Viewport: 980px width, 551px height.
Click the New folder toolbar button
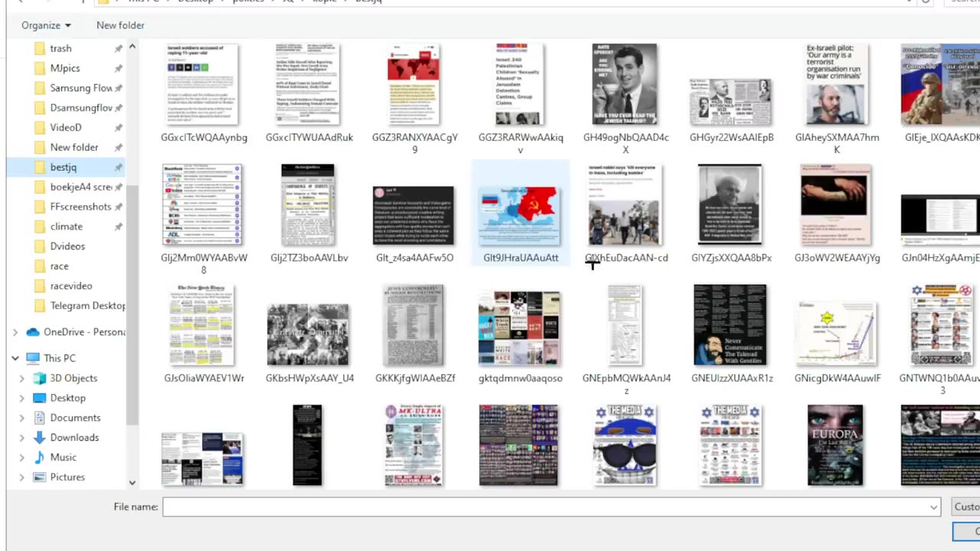click(x=120, y=25)
